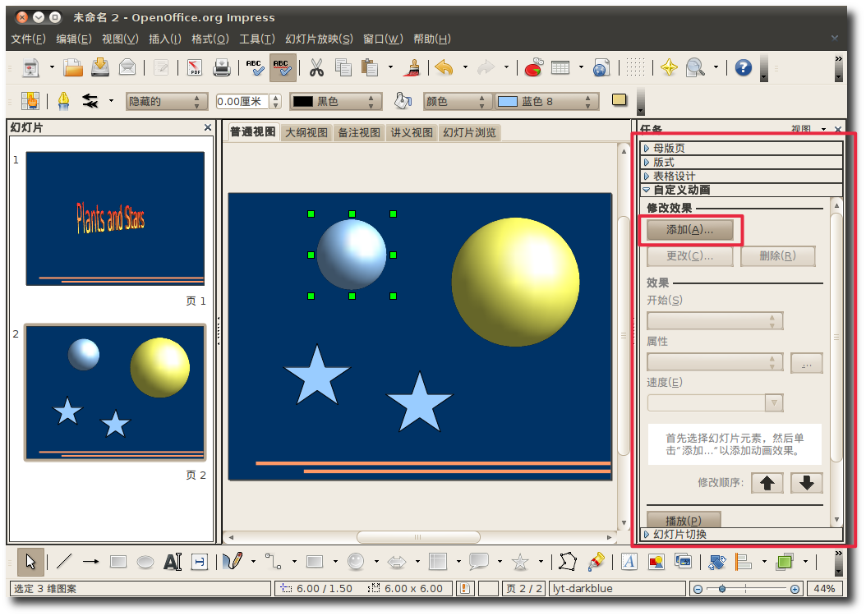Expand the Master Pages section
866x616 pixels.
(x=741, y=148)
